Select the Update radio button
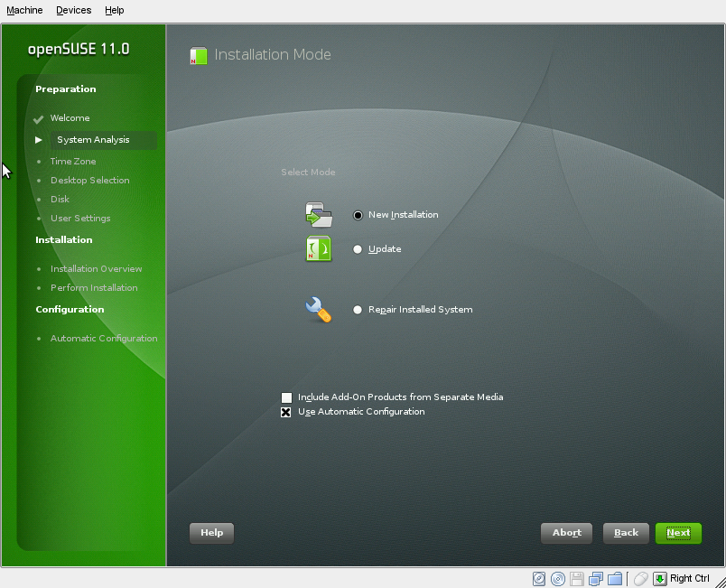The height and width of the screenshot is (588, 726). click(358, 248)
